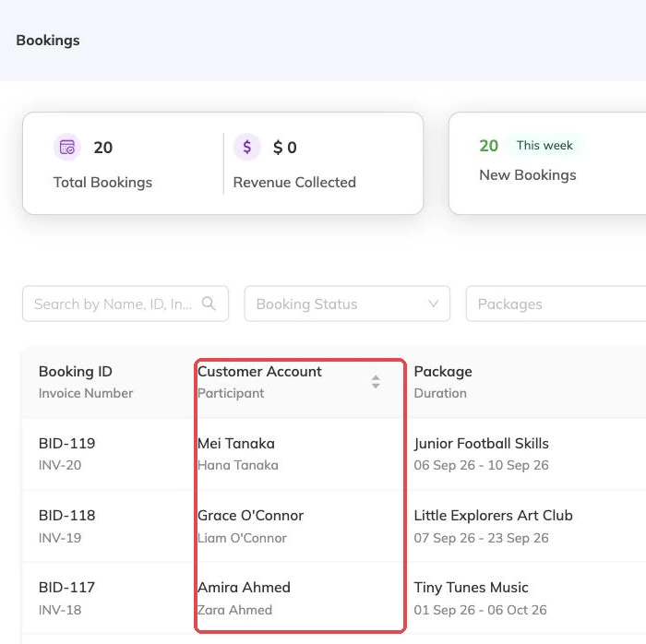Click duration 07 Sep 26 - 23 Sep 26

481,538
